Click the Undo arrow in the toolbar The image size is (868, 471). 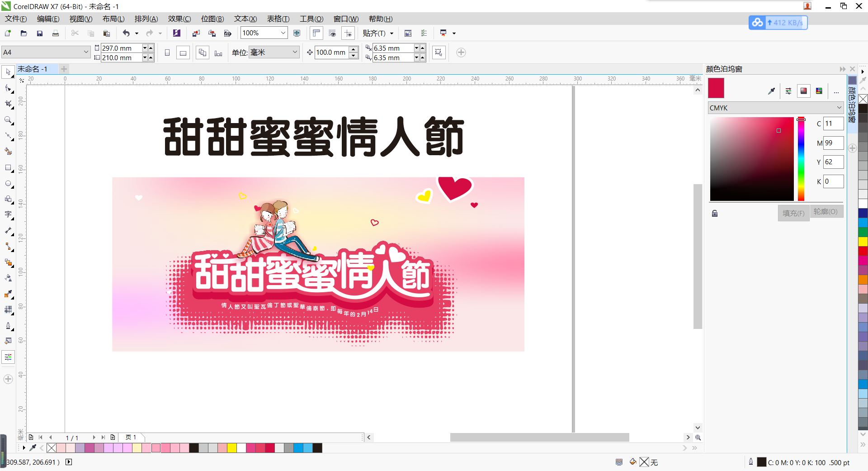pyautogui.click(x=127, y=33)
